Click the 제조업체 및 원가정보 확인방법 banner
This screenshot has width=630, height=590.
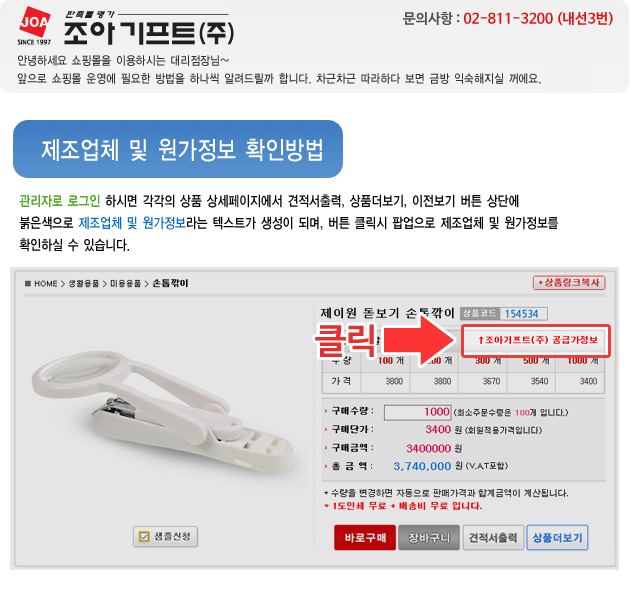click(178, 149)
